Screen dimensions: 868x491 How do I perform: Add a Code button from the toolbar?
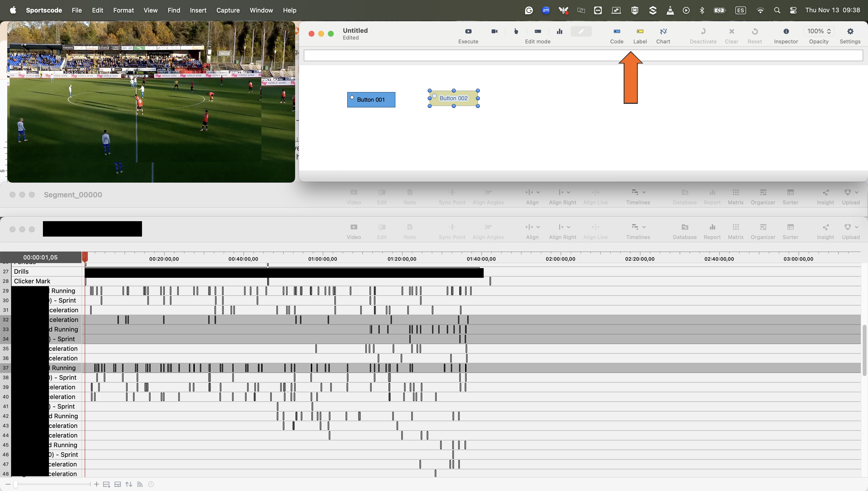point(617,31)
